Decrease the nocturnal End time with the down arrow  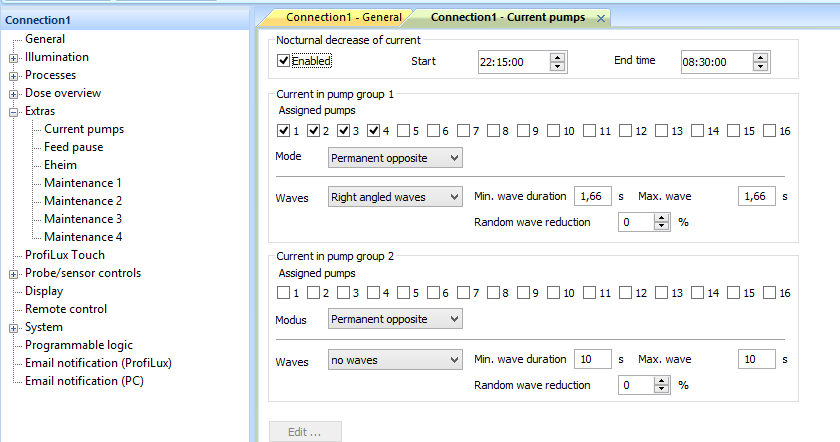pos(761,66)
